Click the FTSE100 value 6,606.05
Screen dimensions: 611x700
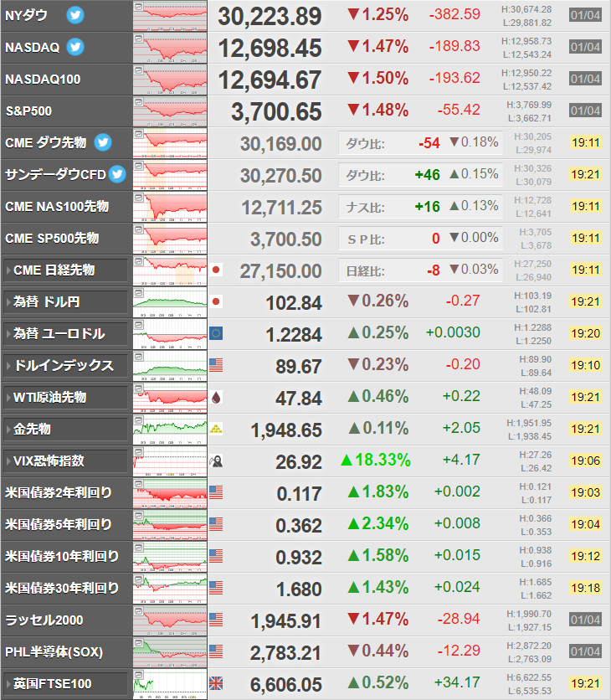click(285, 685)
